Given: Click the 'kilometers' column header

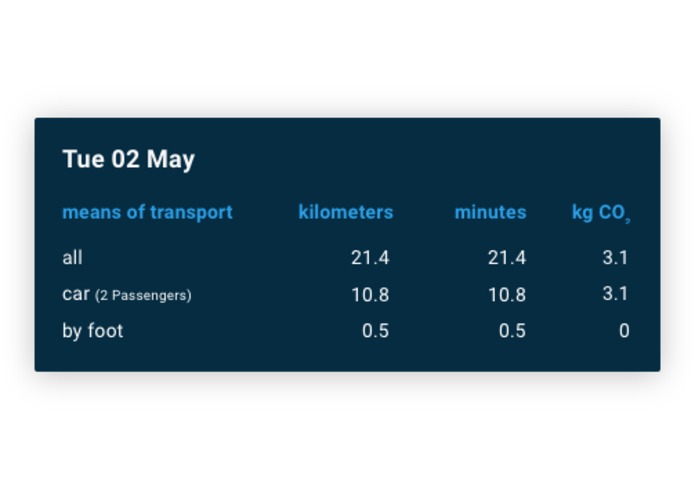Looking at the screenshot, I should pyautogui.click(x=345, y=212).
